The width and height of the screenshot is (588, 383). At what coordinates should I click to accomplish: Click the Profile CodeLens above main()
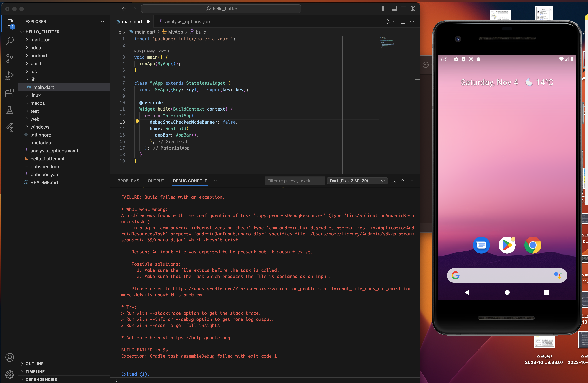164,51
